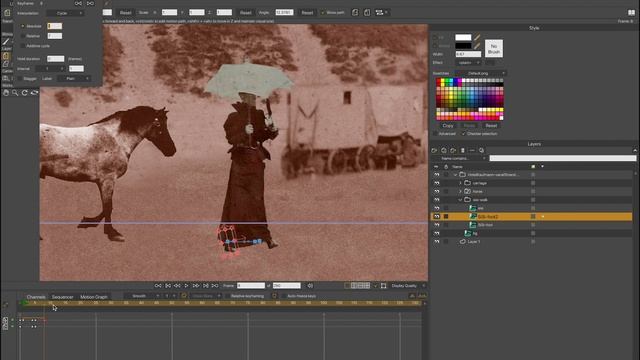Enable the Additive cycle checkbox
Image resolution: width=640 pixels, height=360 pixels.
pyautogui.click(x=23, y=46)
